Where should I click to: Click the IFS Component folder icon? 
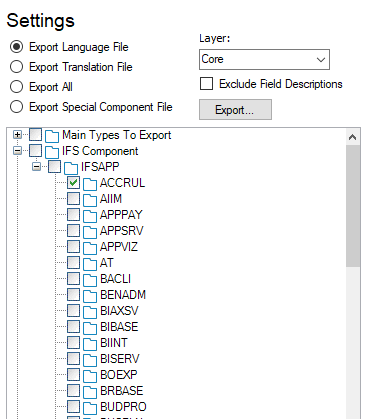(x=52, y=152)
